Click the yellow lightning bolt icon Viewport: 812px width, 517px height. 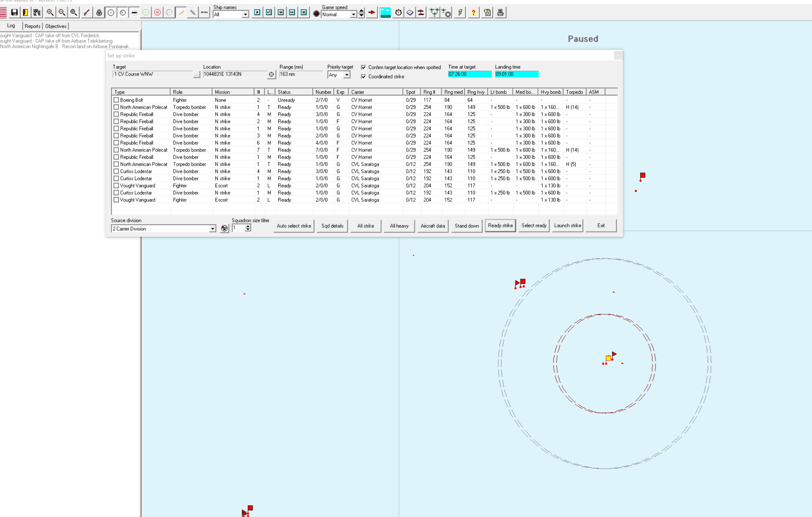point(460,13)
